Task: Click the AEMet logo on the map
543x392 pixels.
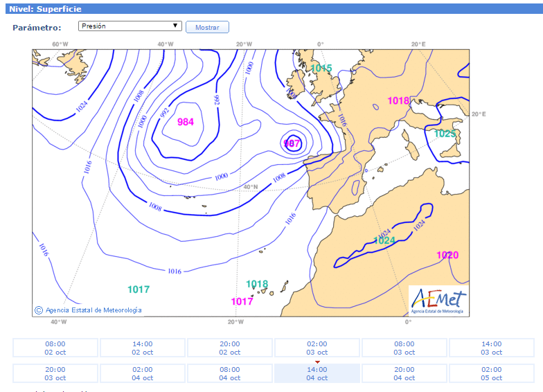Action: coord(438,301)
